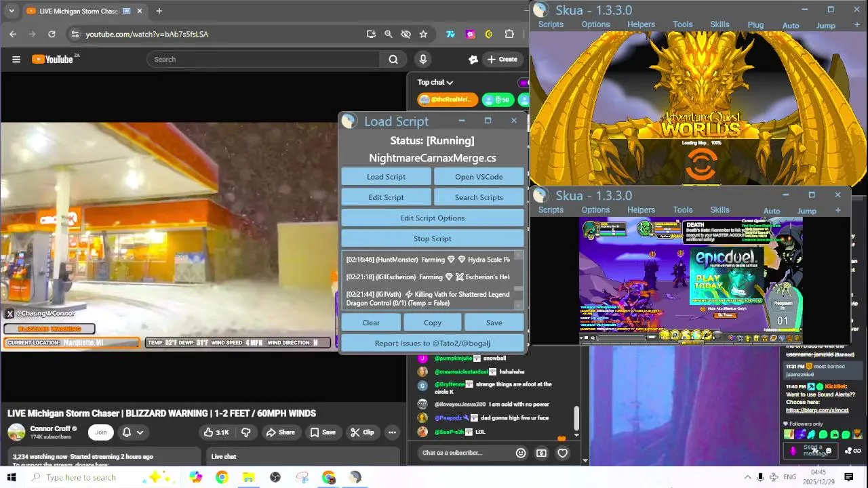
Task: Click Load Script in the Load Script window
Action: click(x=386, y=177)
